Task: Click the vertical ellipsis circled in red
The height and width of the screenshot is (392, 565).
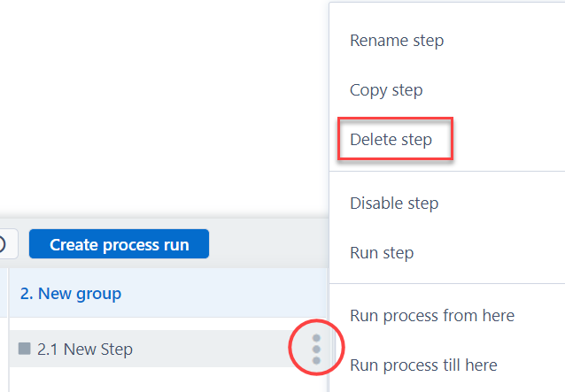Action: click(x=316, y=349)
